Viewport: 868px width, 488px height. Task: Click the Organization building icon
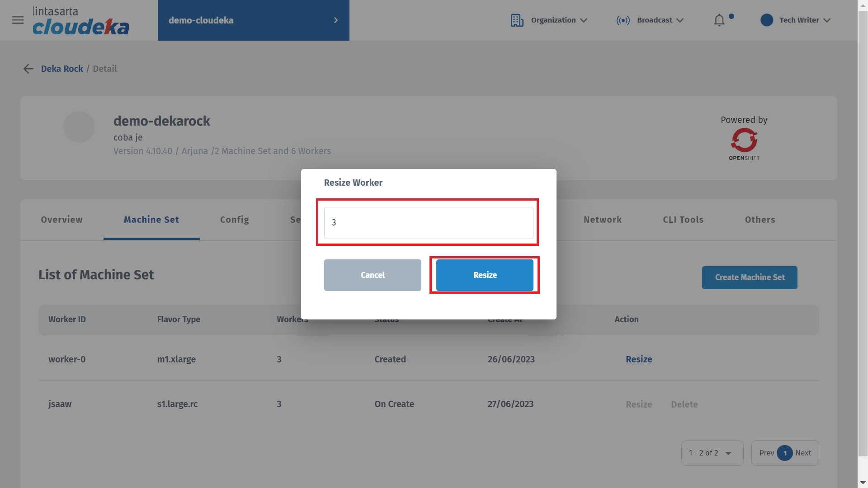click(517, 20)
